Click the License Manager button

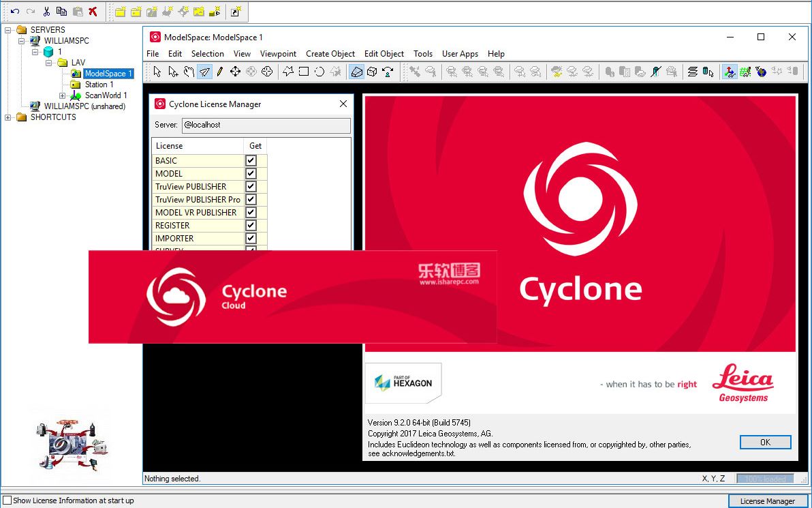768,501
